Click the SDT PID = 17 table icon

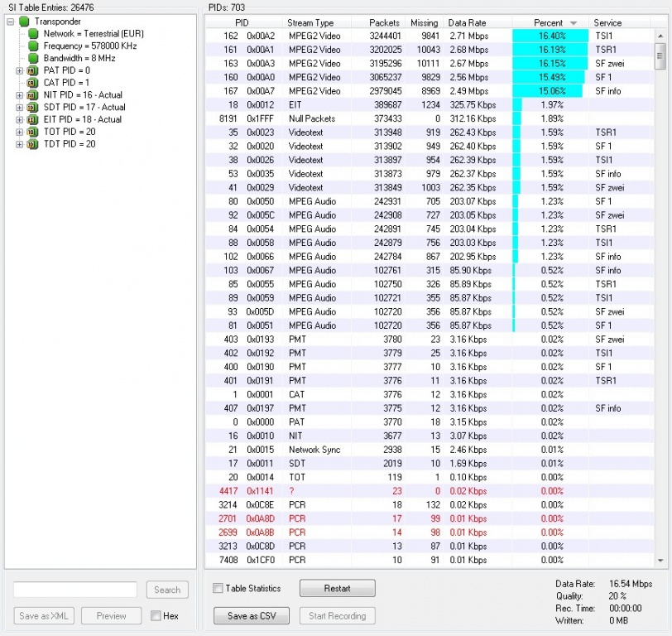pyautogui.click(x=32, y=107)
